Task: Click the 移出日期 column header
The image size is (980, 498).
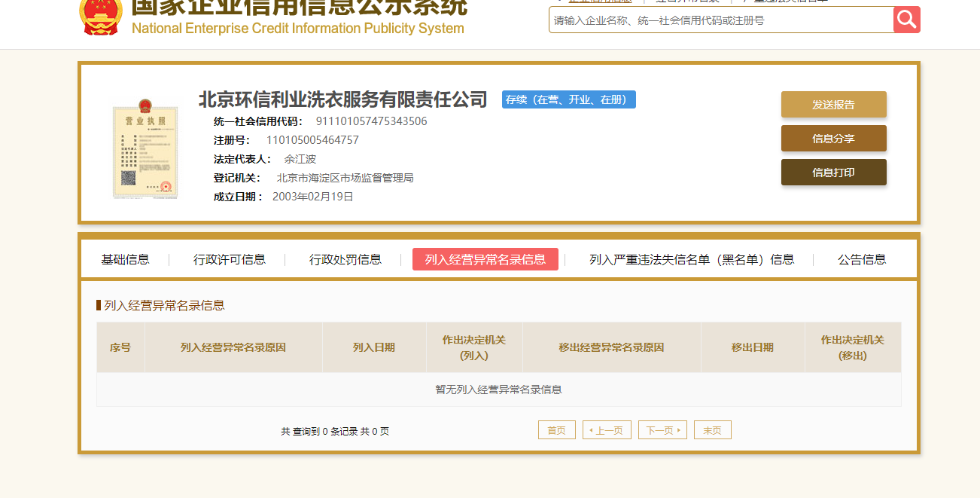Action: click(753, 347)
